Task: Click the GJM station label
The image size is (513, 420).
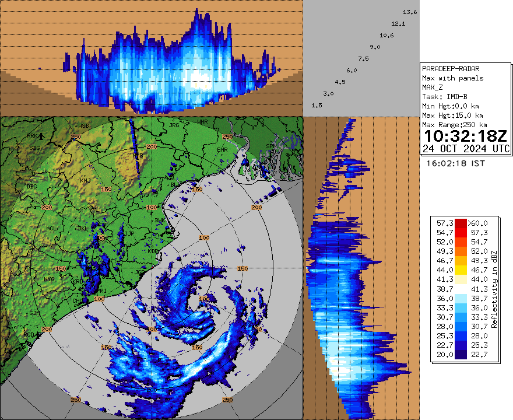Action: [x=34, y=313]
